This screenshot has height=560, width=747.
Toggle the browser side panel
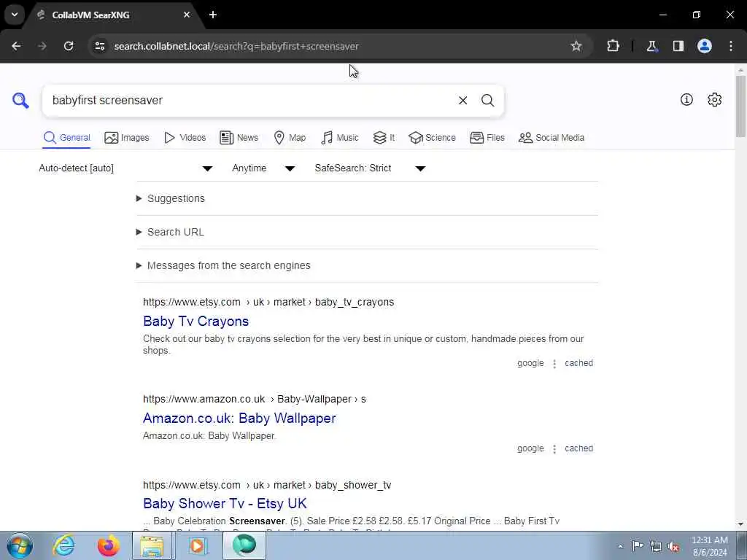[678, 46]
